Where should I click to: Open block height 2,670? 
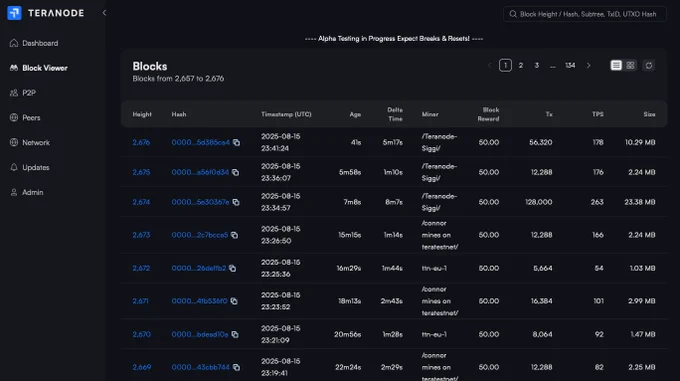tap(141, 334)
